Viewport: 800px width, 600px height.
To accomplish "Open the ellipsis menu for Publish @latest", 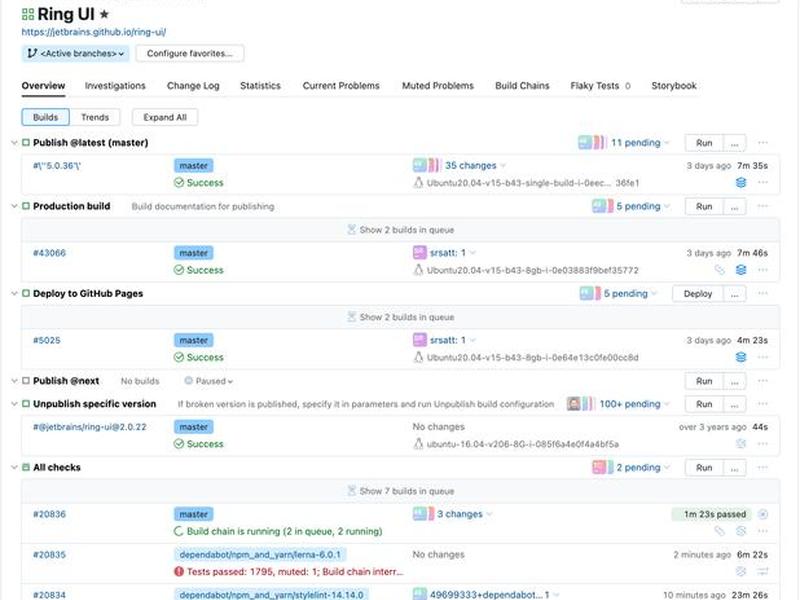I will pos(763,143).
